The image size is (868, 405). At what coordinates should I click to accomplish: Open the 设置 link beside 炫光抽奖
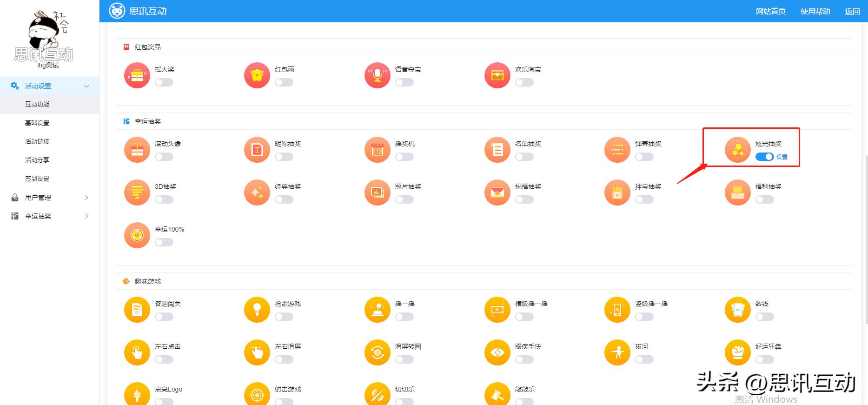(x=782, y=157)
